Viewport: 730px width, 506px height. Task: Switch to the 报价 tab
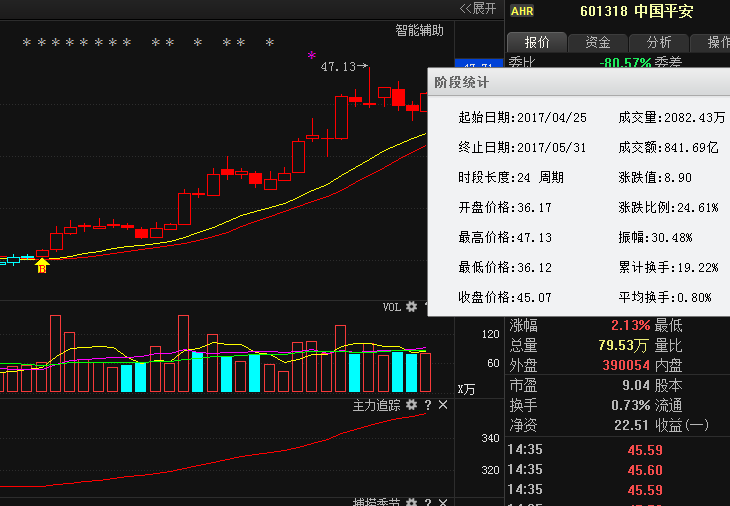pyautogui.click(x=537, y=42)
